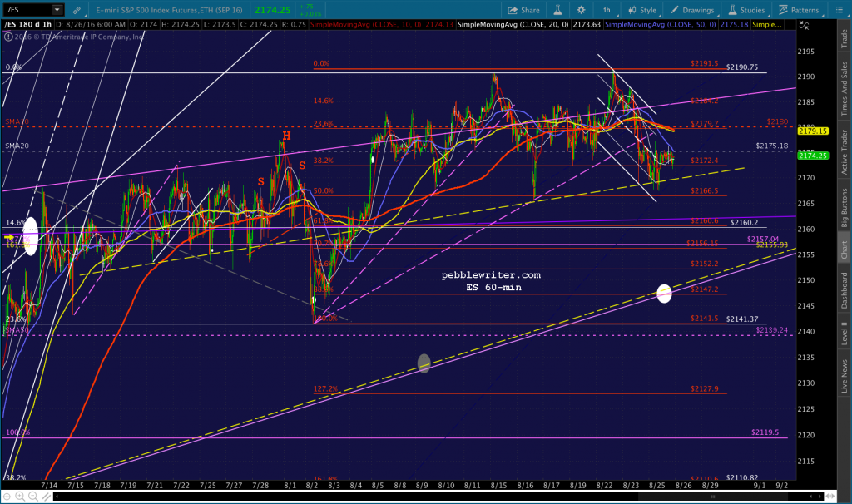Click the 8/26 date on time axis
The height and width of the screenshot is (504, 852).
[684, 485]
